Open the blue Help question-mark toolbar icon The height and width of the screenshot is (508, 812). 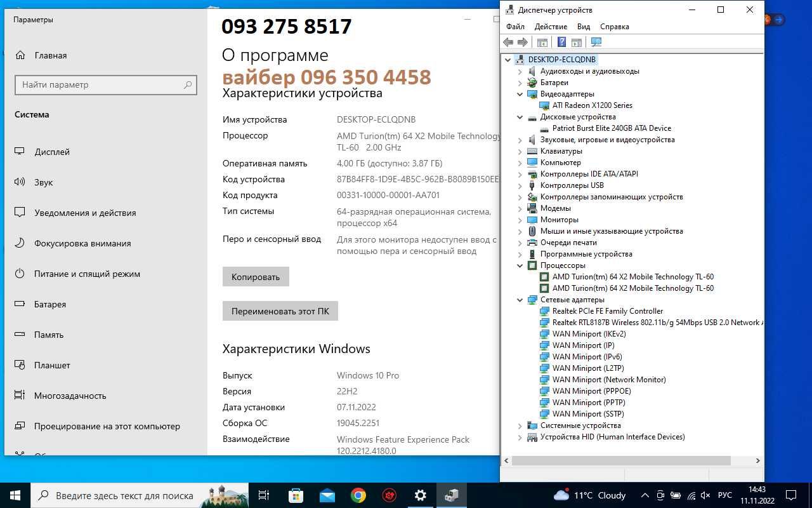[561, 42]
